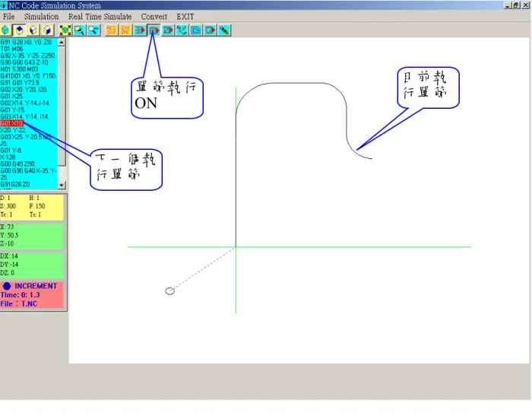Image resolution: width=532 pixels, height=413 pixels.
Task: Select code line 'G03 X14. Y-14. I14.'
Action: [x=24, y=116]
